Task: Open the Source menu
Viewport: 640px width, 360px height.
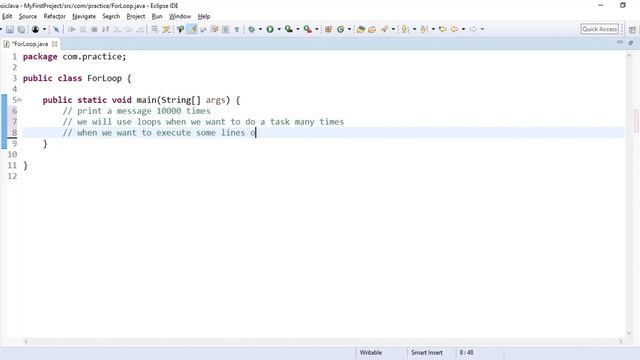Action: coord(28,16)
